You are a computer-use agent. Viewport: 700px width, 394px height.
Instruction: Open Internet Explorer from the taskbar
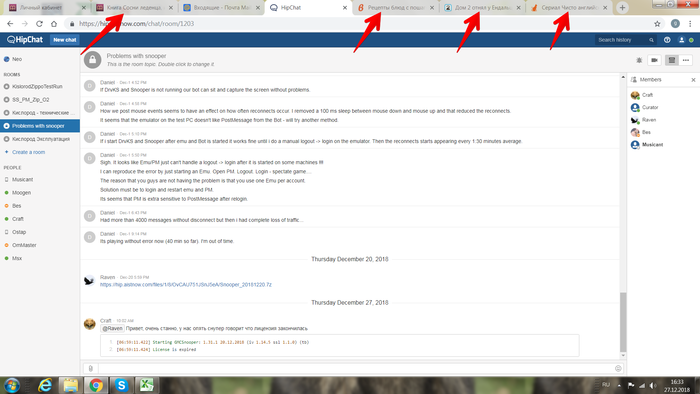click(x=45, y=385)
